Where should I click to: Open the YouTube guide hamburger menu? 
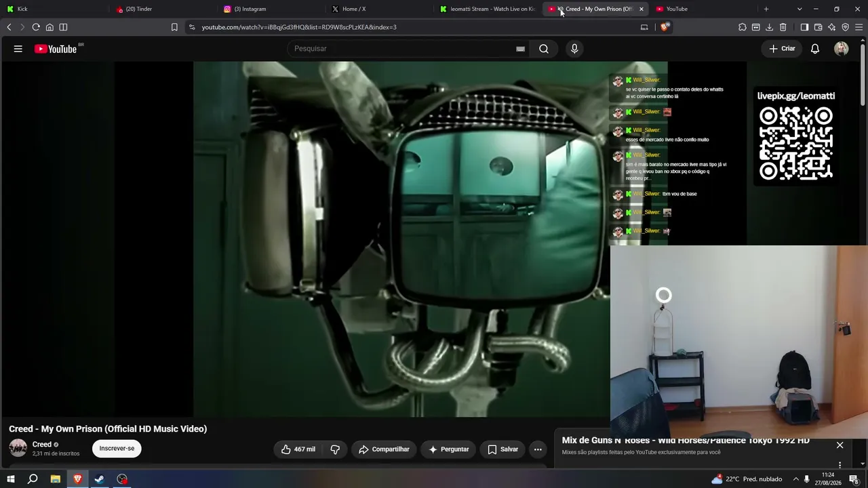18,49
